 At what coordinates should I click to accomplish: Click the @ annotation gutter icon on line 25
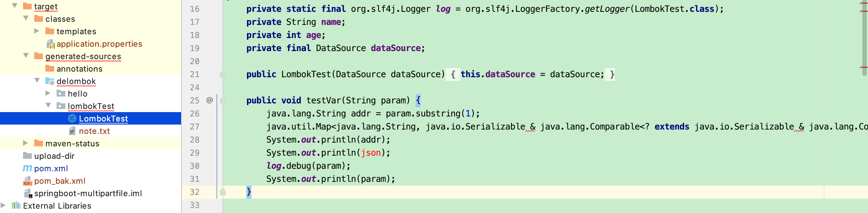point(209,100)
